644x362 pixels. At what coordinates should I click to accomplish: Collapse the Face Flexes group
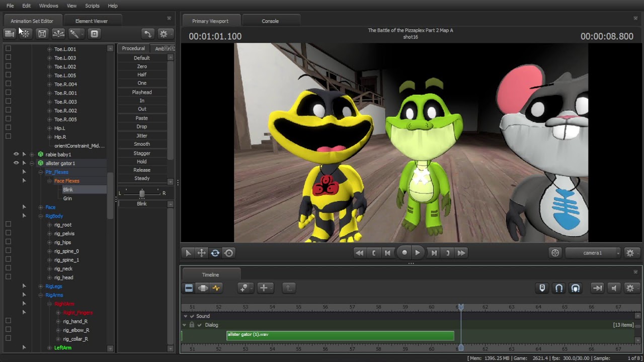click(x=50, y=181)
